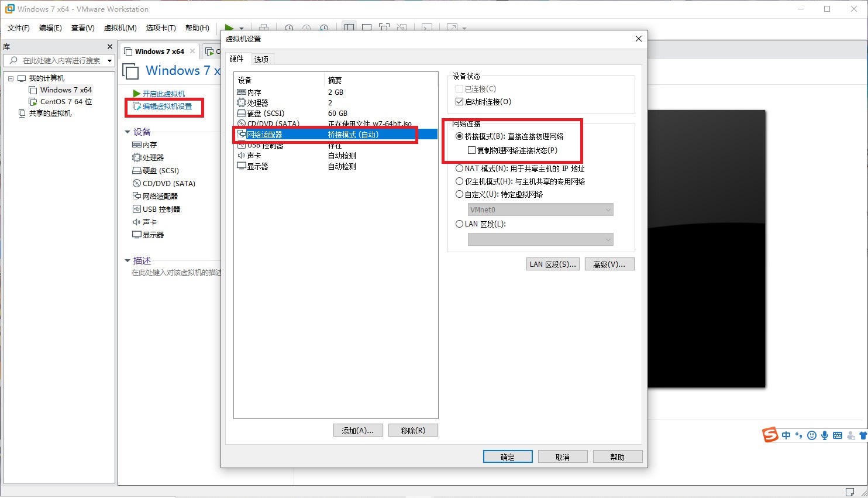868x498 pixels.
Task: Open the 文件(F) menu
Action: tap(18, 28)
